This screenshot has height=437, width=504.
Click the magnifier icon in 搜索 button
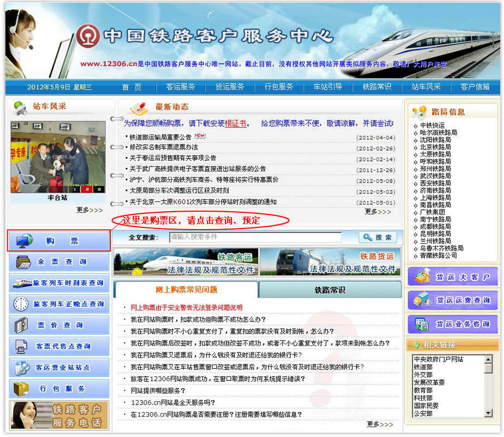tap(367, 237)
